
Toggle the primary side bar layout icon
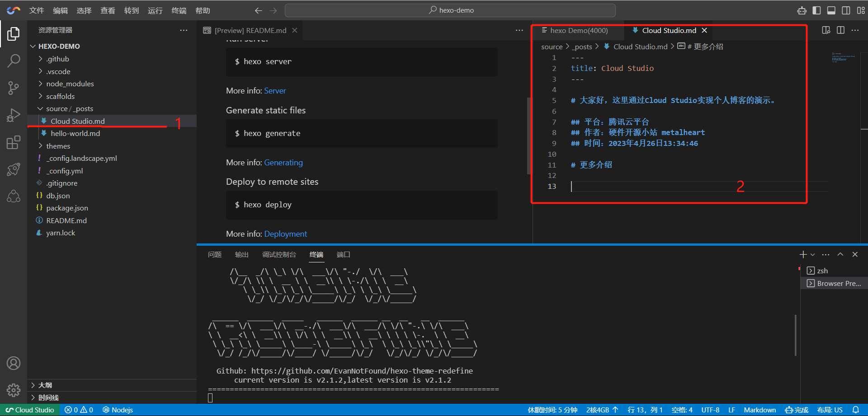pyautogui.click(x=816, y=10)
